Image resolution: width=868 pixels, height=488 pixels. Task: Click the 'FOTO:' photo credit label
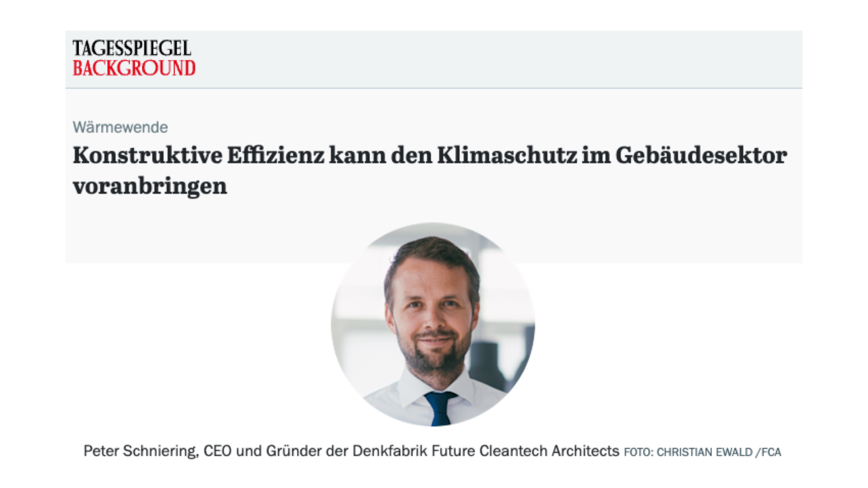[x=638, y=452]
